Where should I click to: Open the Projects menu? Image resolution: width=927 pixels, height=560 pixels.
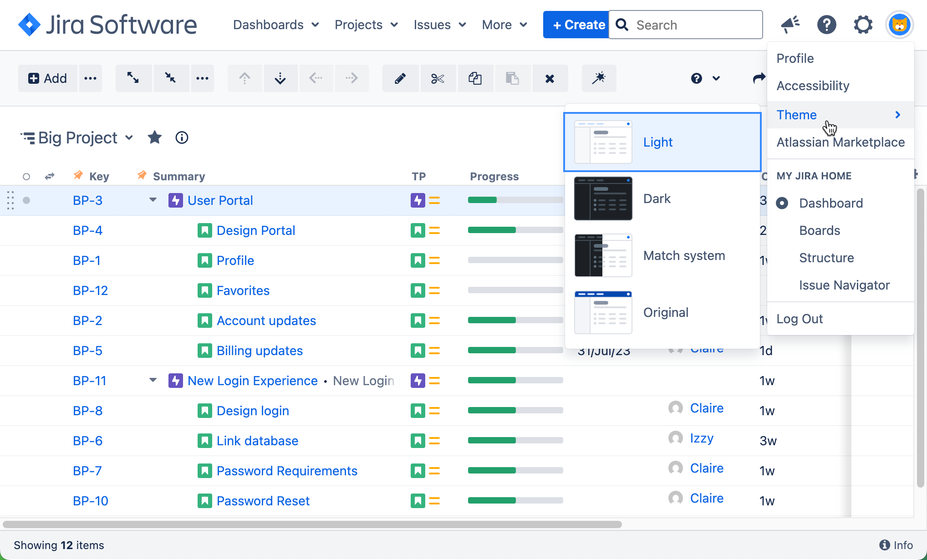[x=366, y=25]
